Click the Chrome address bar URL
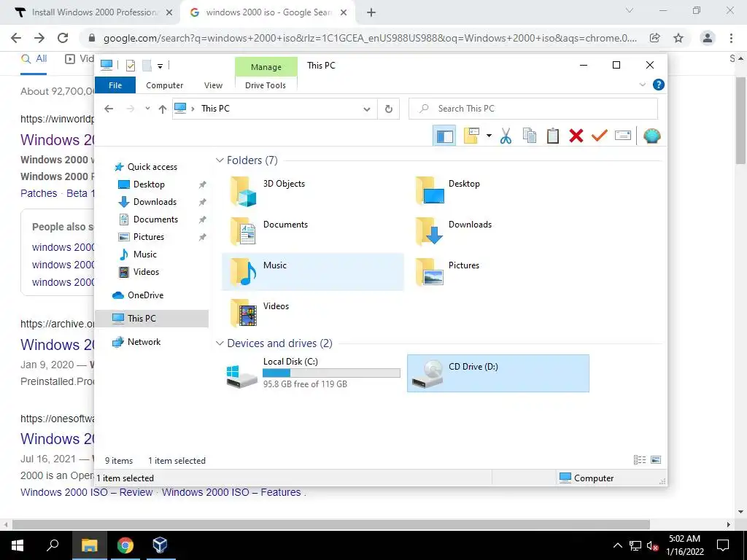The height and width of the screenshot is (560, 747). 370,38
